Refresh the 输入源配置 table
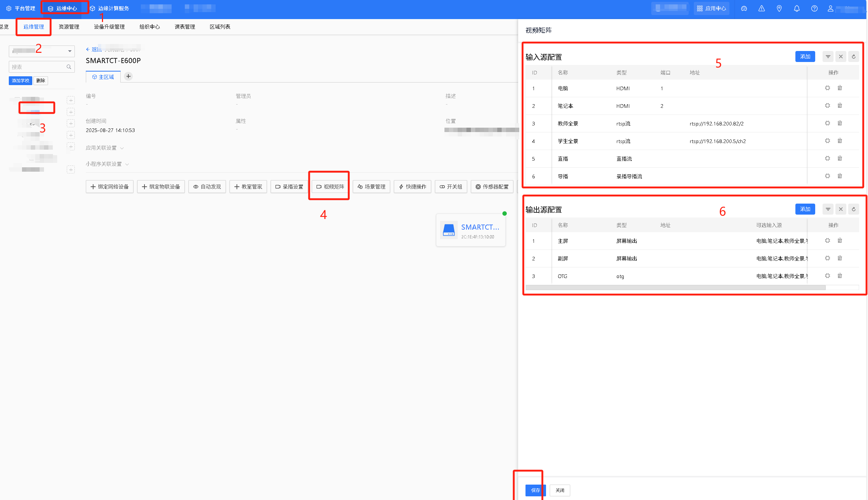This screenshot has height=500, width=868. (x=853, y=56)
